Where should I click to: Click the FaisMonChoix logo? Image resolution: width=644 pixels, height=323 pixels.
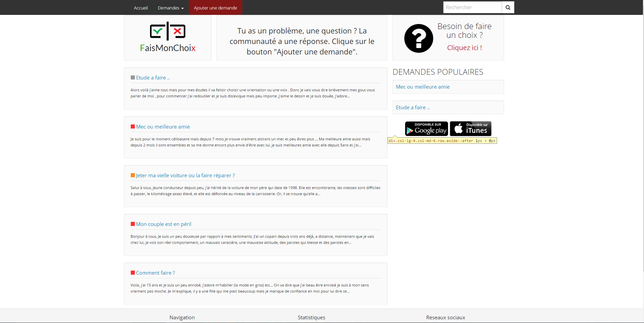[168, 37]
